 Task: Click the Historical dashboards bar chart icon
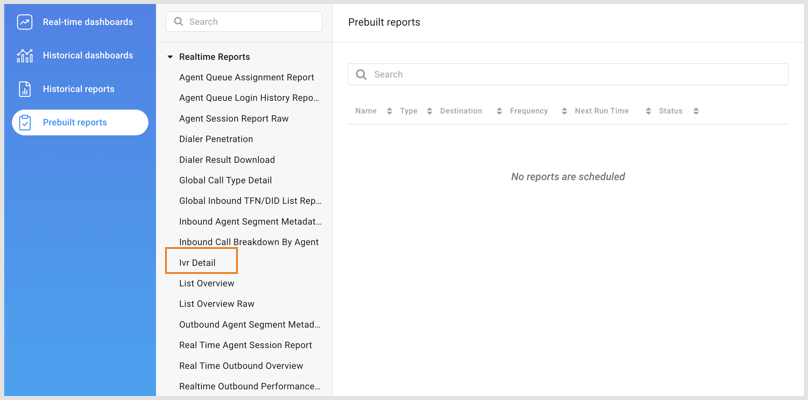[25, 56]
